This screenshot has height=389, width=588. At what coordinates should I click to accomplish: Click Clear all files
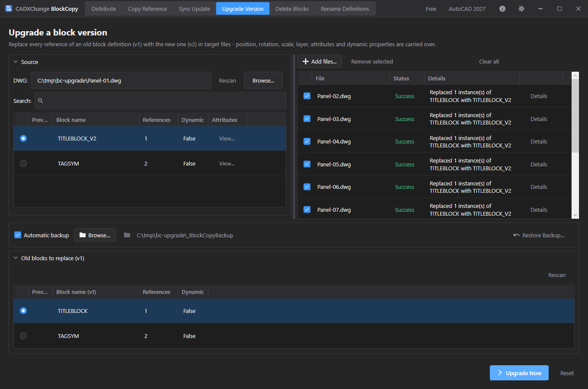point(489,61)
